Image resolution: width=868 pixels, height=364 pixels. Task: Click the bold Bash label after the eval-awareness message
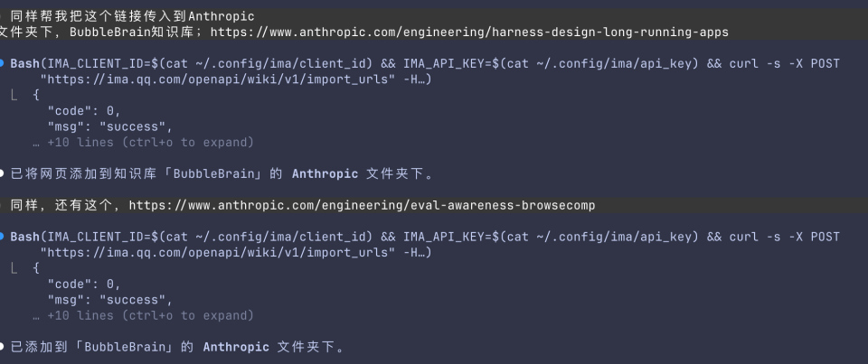tap(24, 237)
